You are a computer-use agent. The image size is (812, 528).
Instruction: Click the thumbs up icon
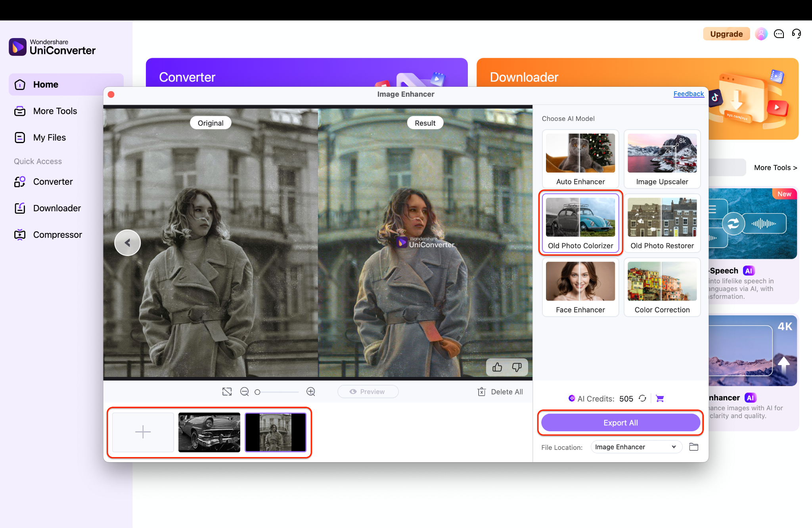pyautogui.click(x=497, y=367)
